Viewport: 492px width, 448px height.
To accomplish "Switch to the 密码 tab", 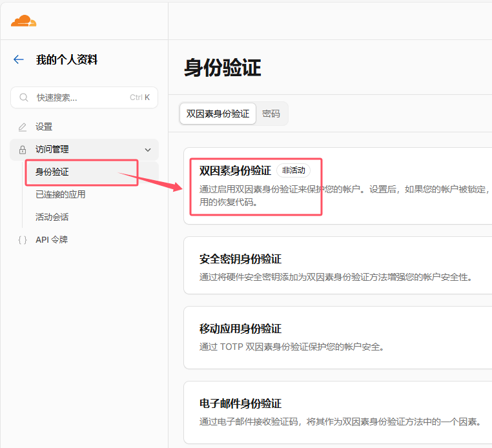I will point(271,114).
